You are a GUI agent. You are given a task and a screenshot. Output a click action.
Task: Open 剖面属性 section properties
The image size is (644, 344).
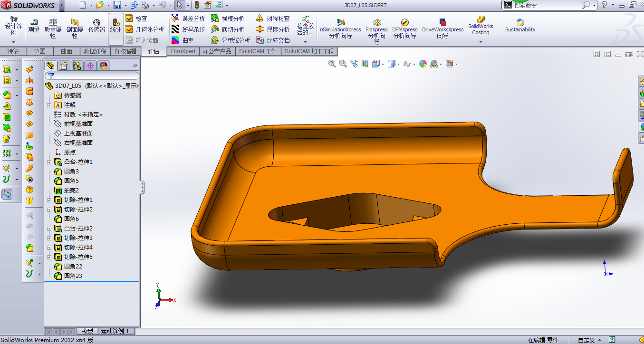[x=75, y=29]
